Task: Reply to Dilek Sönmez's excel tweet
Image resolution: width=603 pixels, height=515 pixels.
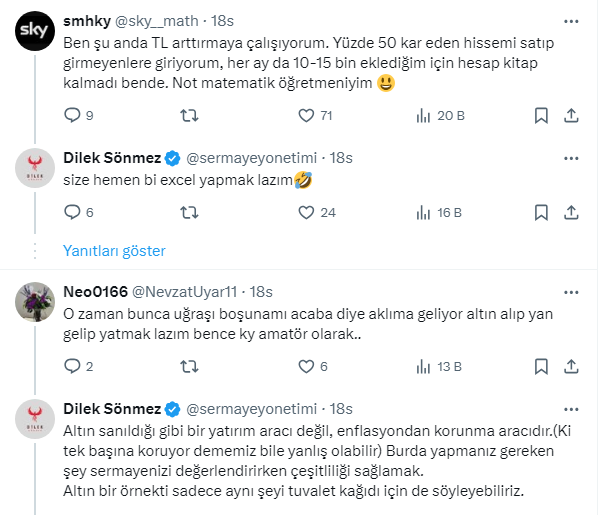Action: 72,212
